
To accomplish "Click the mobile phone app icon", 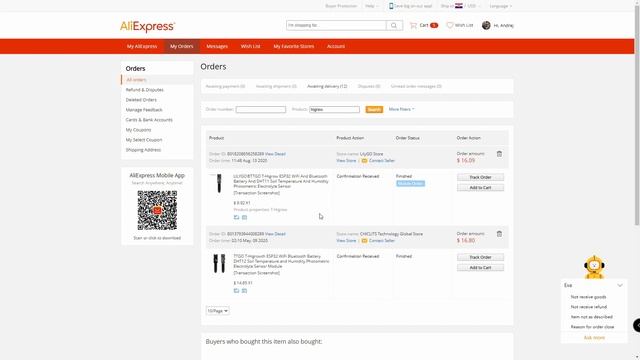I will pos(391,6).
